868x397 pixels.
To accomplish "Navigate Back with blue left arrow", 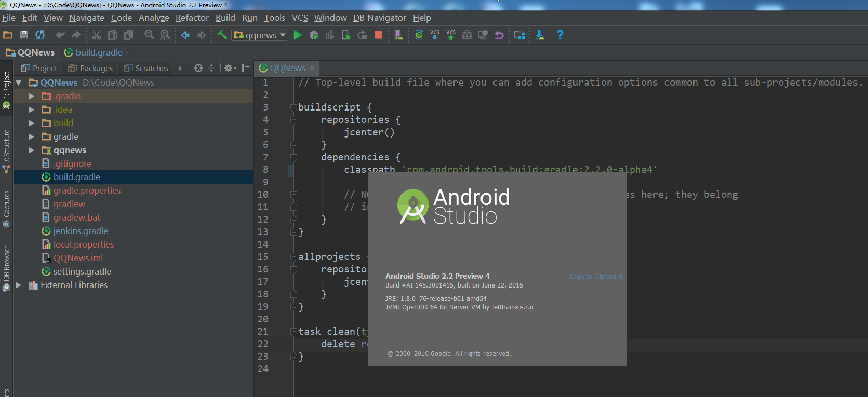I will point(185,35).
